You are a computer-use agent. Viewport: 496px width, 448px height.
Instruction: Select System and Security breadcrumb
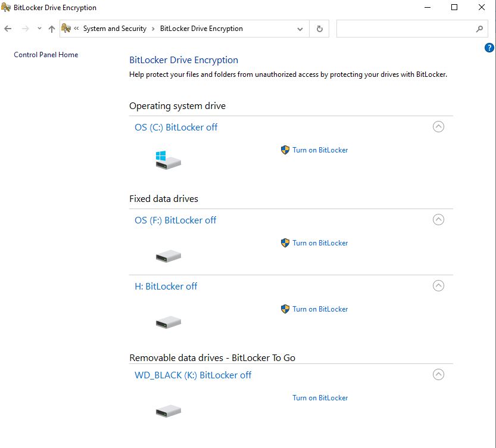(115, 29)
